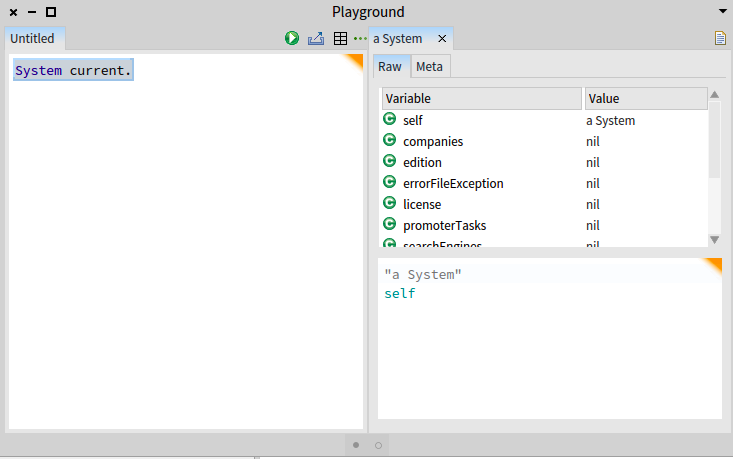Viewport: 733px width, 459px height.
Task: Click the Value column header
Action: 646,99
